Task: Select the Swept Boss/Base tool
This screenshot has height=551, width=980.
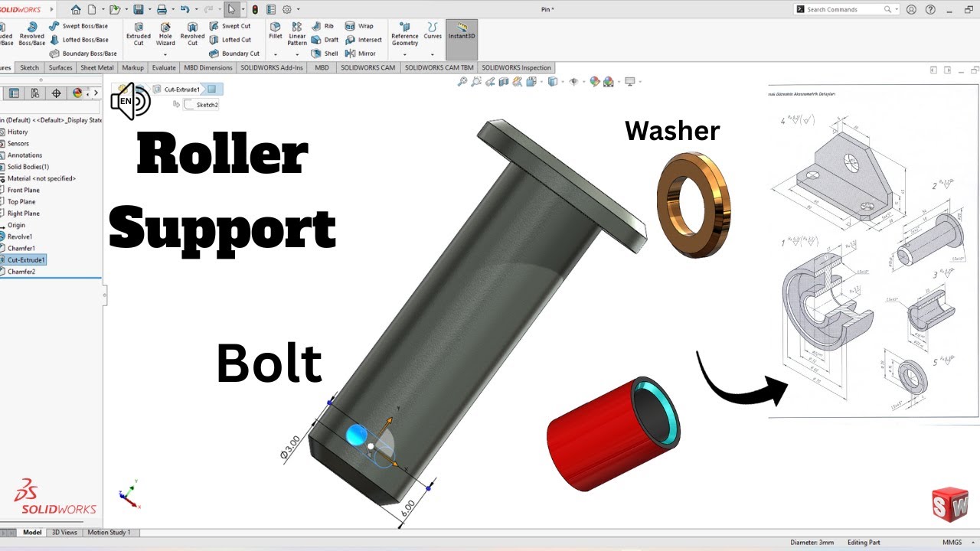Action: [78, 26]
